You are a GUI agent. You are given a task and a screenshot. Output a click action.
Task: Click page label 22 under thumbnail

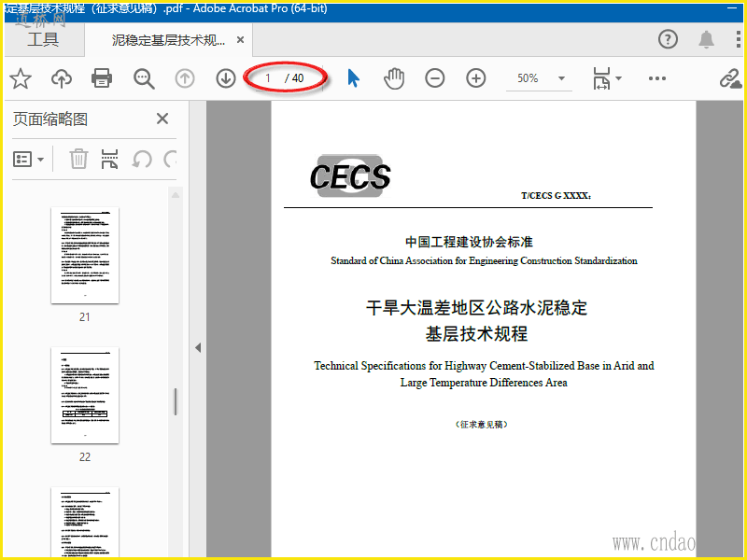pyautogui.click(x=85, y=457)
